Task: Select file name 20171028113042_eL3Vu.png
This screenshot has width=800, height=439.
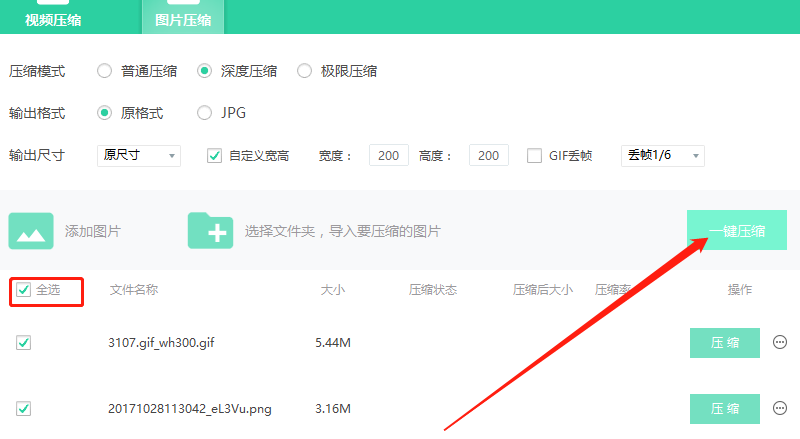Action: (190, 409)
